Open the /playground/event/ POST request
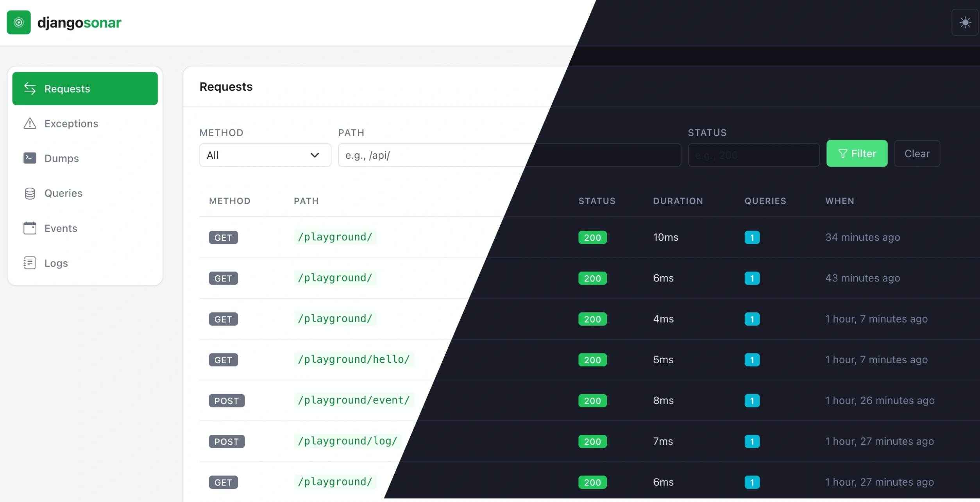 353,400
